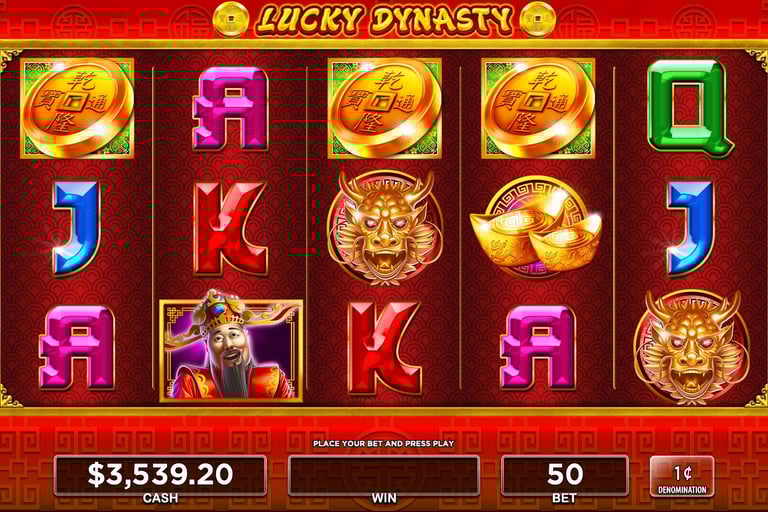768x512 pixels.
Task: Select the Bet amount box showing 50
Action: 565,475
